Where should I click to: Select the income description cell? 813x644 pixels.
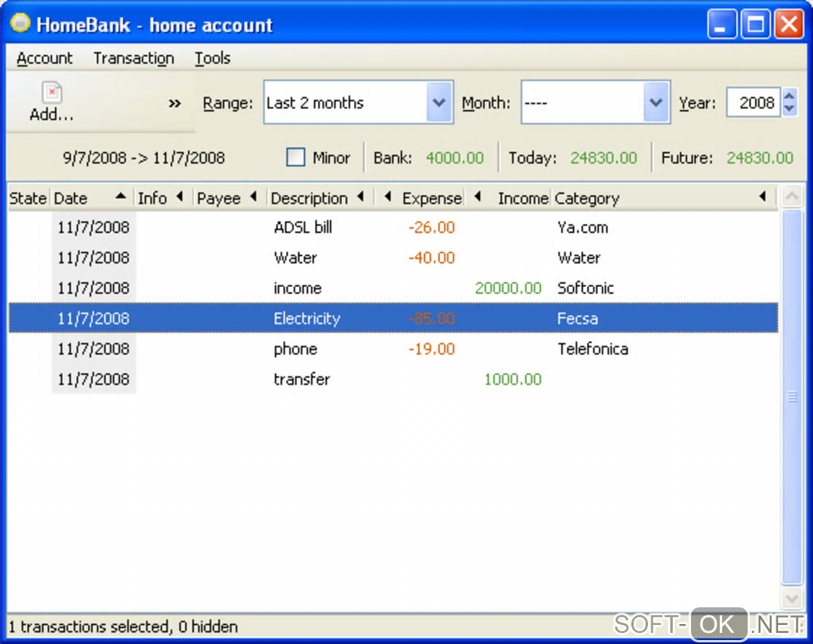pos(297,288)
